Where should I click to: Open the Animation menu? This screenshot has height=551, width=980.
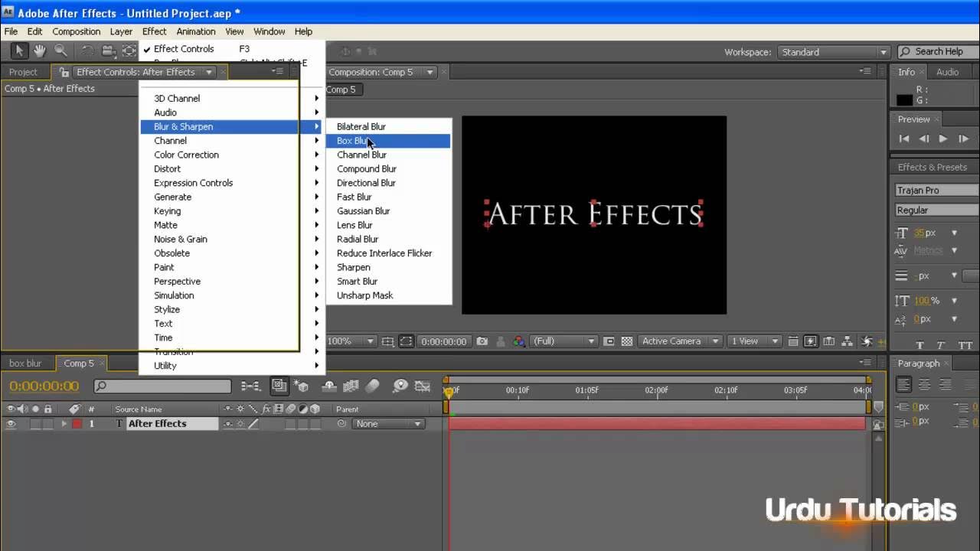pyautogui.click(x=196, y=31)
